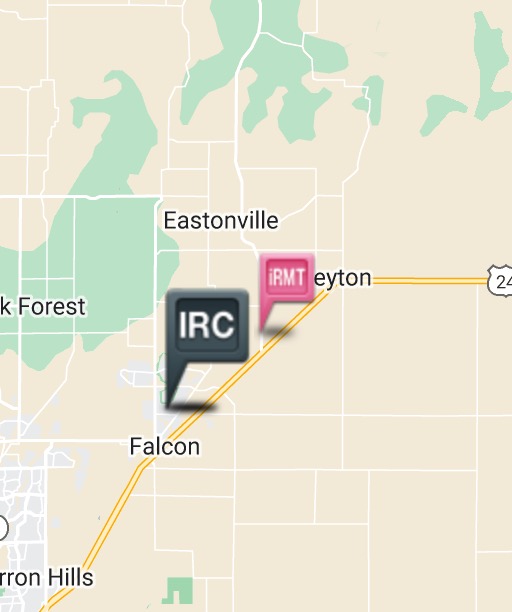The image size is (512, 612).
Task: Click the US Route 24 highway shield
Action: [500, 280]
